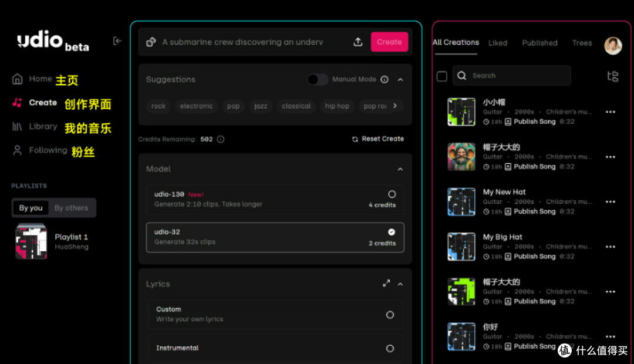The width and height of the screenshot is (634, 364).
Task: Open the Playlist 1 thumbnail
Action: click(x=31, y=241)
